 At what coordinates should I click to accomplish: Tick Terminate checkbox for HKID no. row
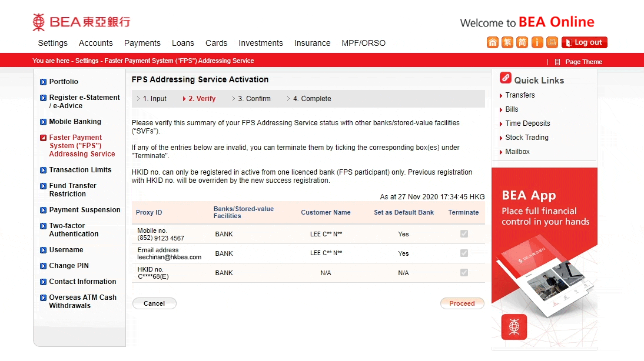point(464,272)
